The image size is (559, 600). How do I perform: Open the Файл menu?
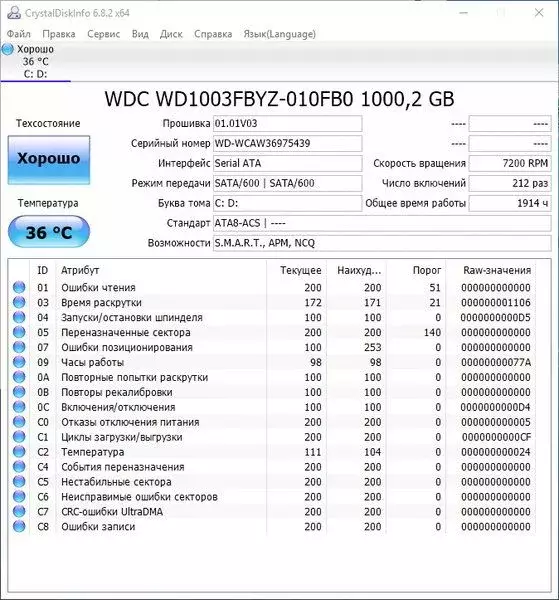tap(19, 34)
